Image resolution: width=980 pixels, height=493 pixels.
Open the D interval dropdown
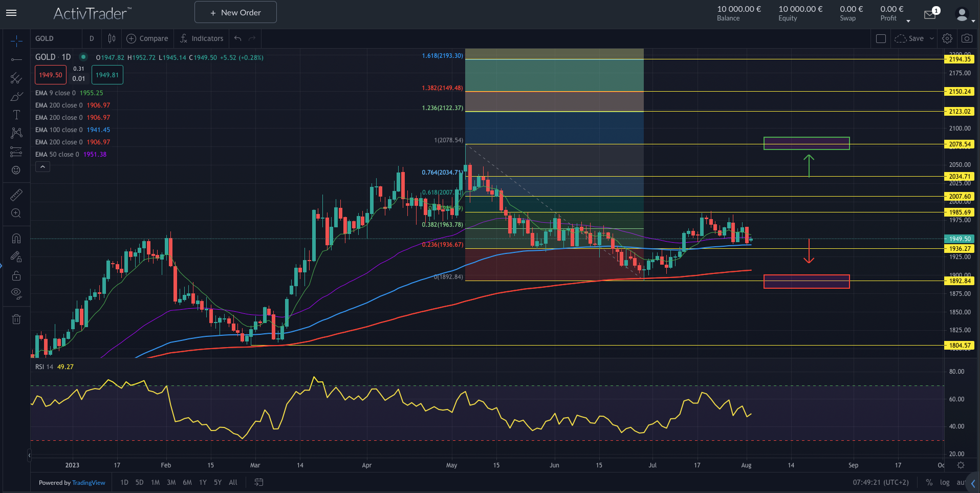point(91,38)
